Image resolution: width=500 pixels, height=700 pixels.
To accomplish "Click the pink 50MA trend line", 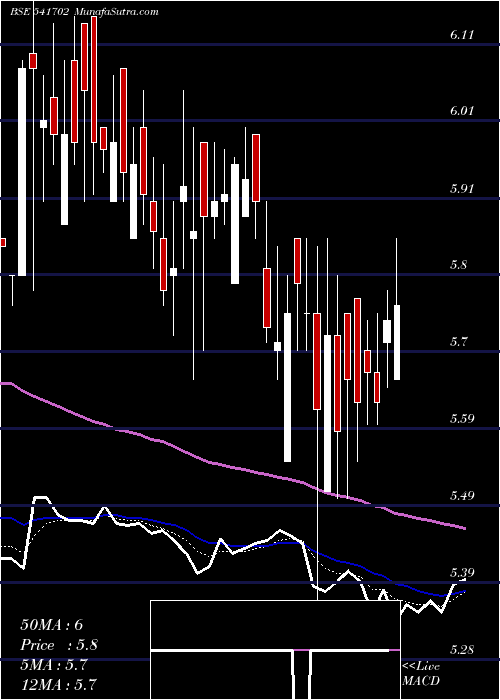I will click(x=232, y=467).
